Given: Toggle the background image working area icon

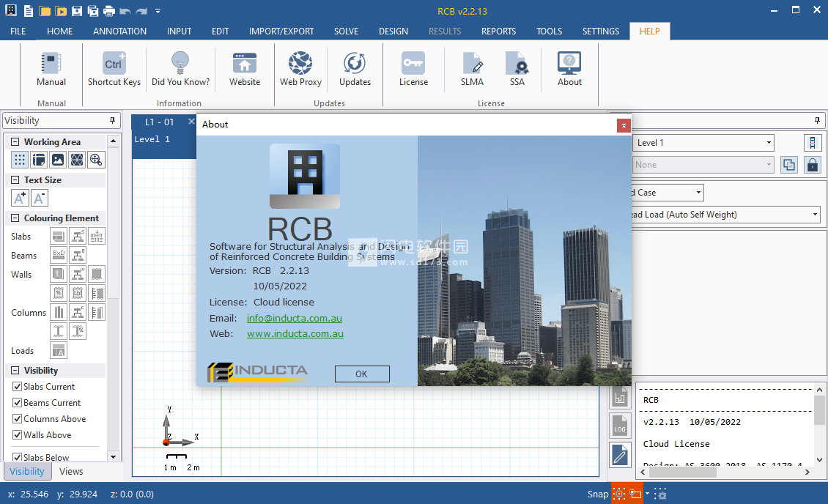Looking at the screenshot, I should coord(58,160).
